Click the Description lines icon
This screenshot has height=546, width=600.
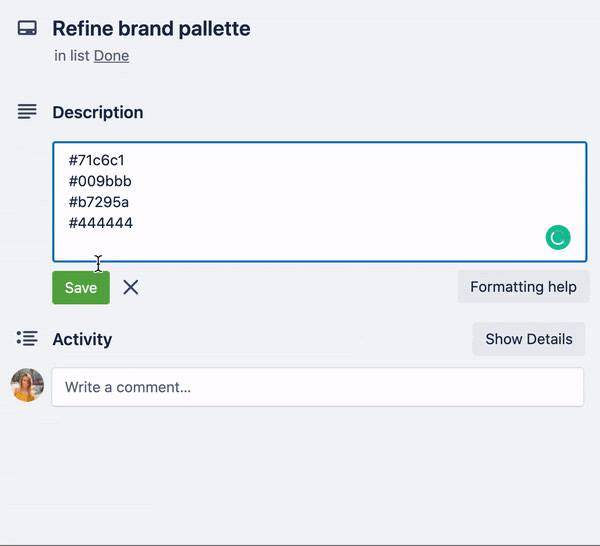27,112
